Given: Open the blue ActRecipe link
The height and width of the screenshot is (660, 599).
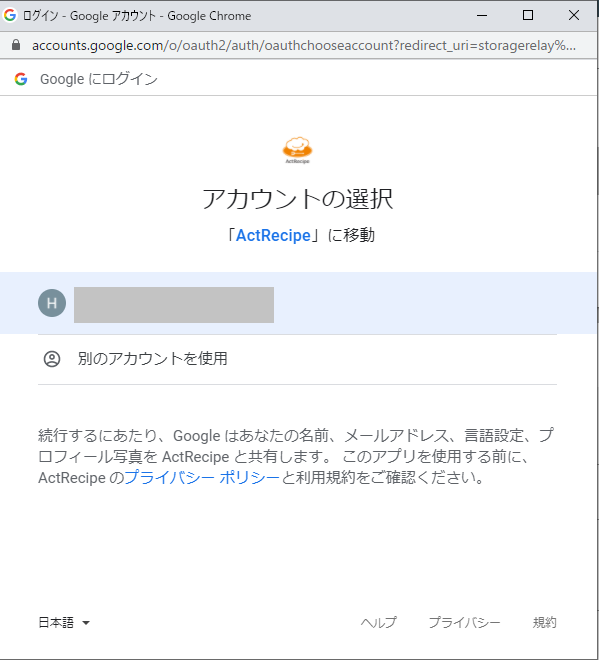Looking at the screenshot, I should coord(273,235).
